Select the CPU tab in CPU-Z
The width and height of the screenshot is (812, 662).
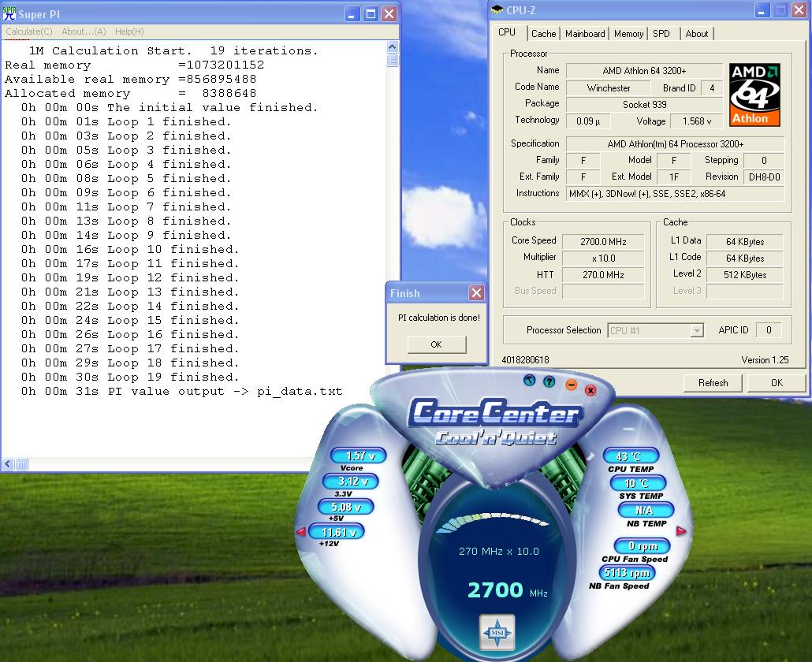pos(506,32)
